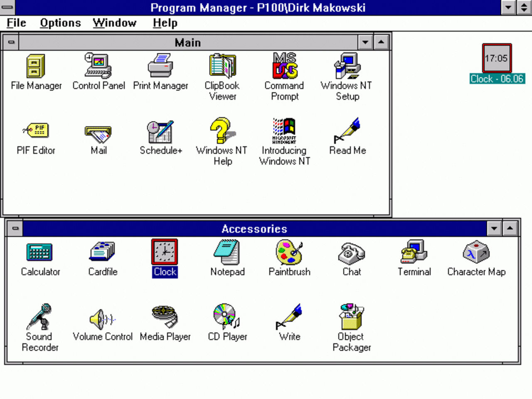The height and width of the screenshot is (399, 532).
Task: Select the File Manager icon
Action: [36, 66]
